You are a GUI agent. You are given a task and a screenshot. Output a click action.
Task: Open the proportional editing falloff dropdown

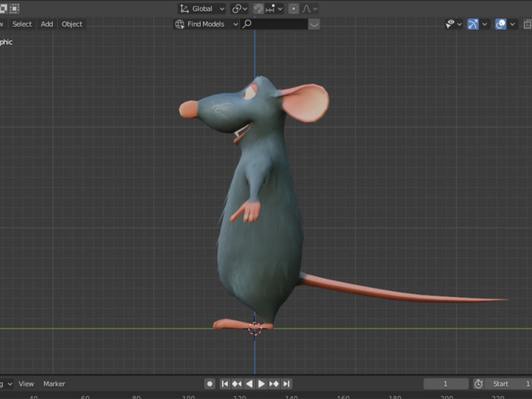[x=310, y=9]
